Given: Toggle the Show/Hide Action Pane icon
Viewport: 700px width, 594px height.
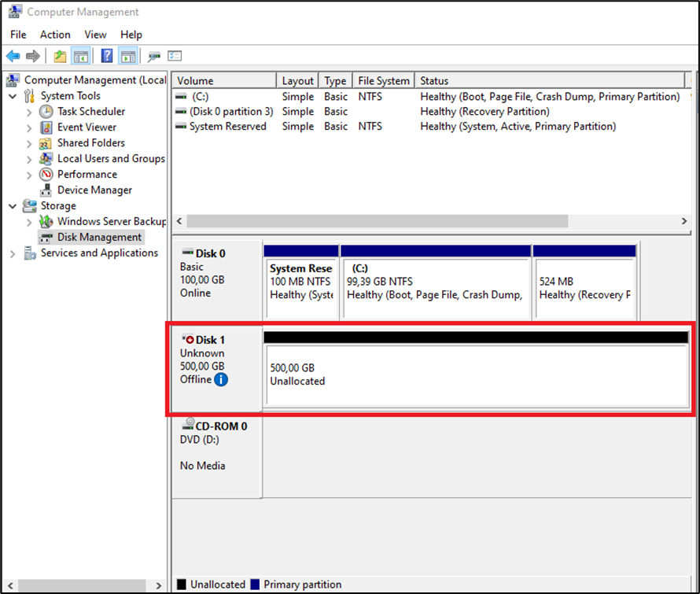Looking at the screenshot, I should [x=127, y=56].
